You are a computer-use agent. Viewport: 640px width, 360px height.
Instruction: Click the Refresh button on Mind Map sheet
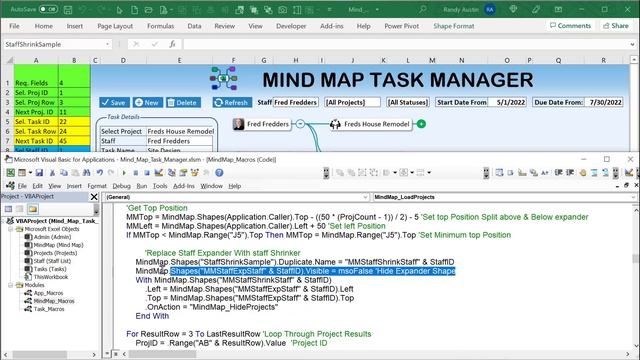click(x=231, y=102)
